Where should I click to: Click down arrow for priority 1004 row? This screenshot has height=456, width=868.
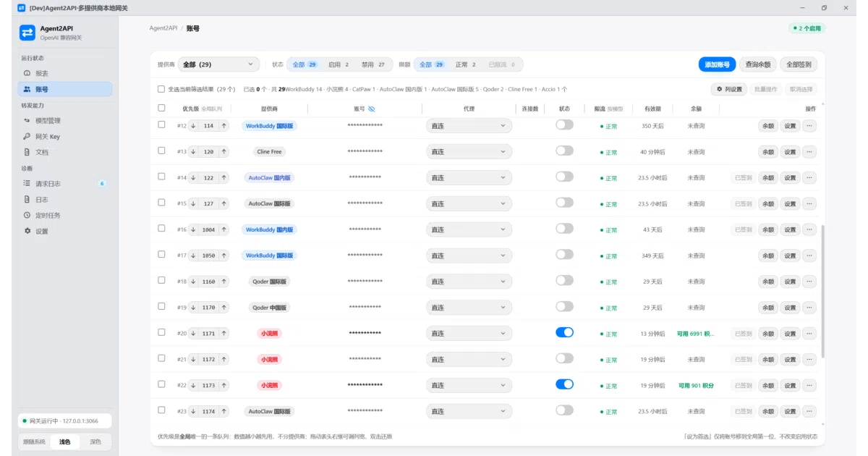[x=194, y=230]
